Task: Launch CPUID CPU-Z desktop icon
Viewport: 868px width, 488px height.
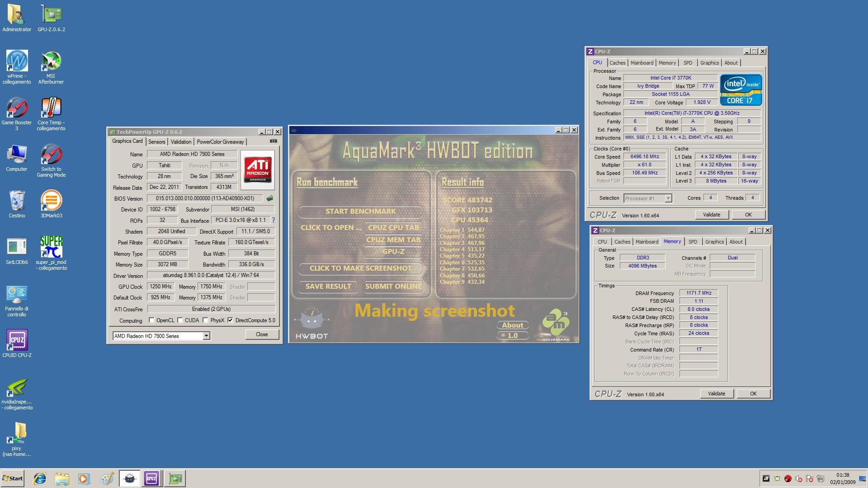Action: point(17,343)
